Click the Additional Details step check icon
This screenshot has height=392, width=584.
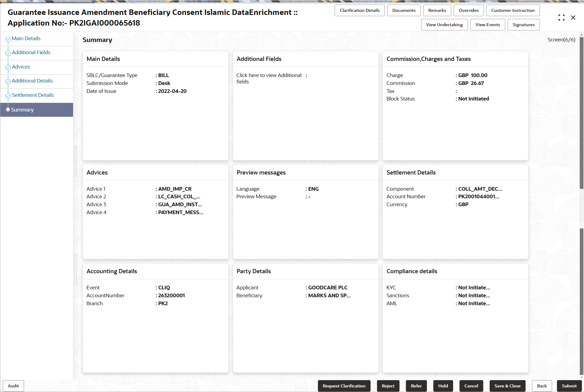(x=8, y=81)
